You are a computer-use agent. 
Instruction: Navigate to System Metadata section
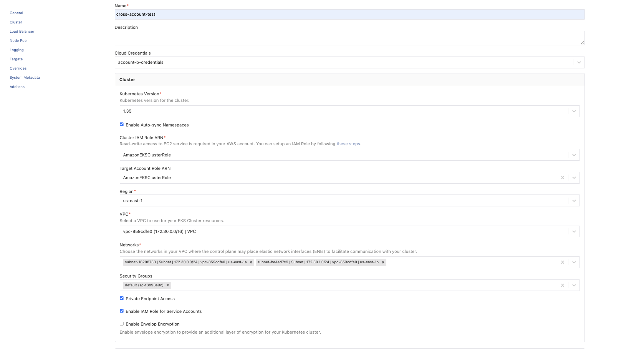(x=25, y=78)
